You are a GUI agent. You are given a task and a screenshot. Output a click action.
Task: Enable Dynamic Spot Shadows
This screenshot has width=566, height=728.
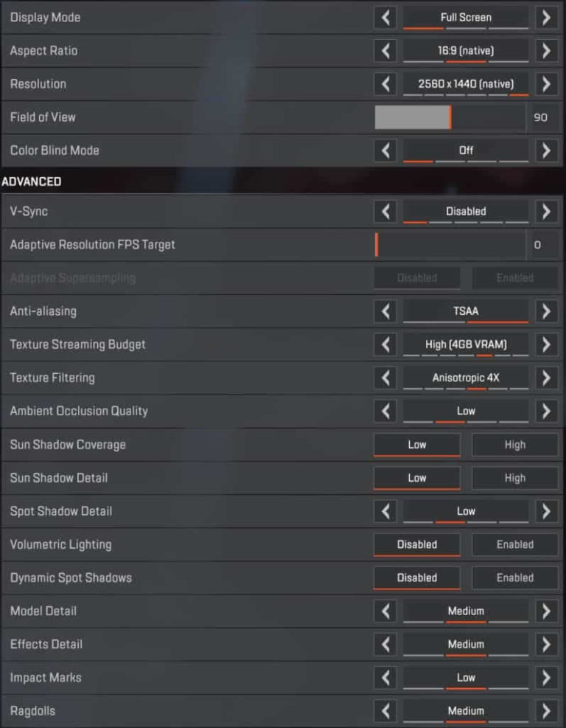click(x=514, y=578)
